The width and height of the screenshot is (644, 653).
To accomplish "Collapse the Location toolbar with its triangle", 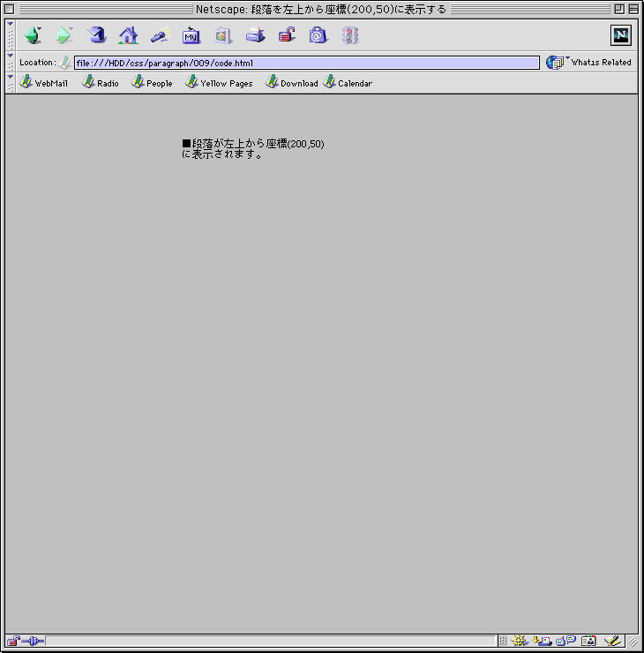I will [11, 56].
